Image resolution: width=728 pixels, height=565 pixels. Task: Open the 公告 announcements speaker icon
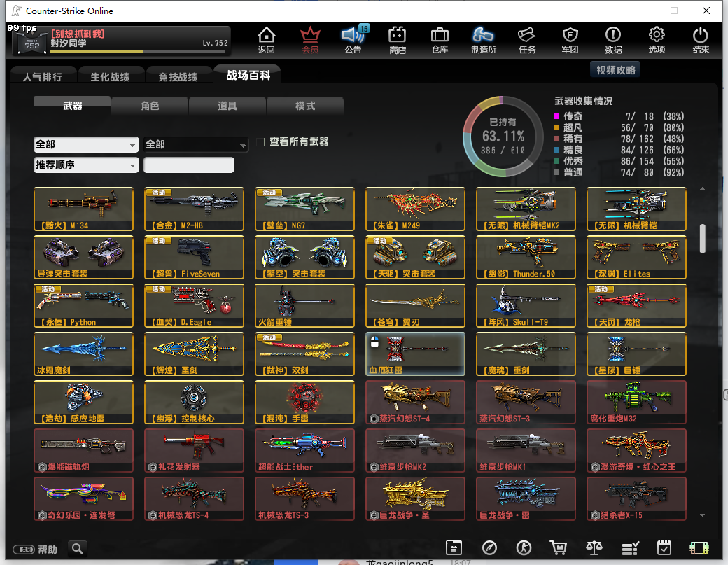tap(353, 40)
